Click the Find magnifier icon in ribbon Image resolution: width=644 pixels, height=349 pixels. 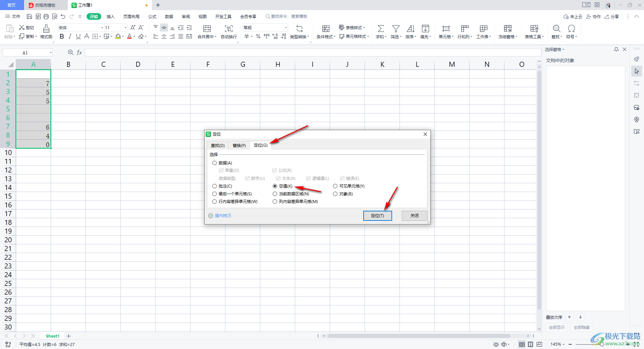tap(556, 29)
